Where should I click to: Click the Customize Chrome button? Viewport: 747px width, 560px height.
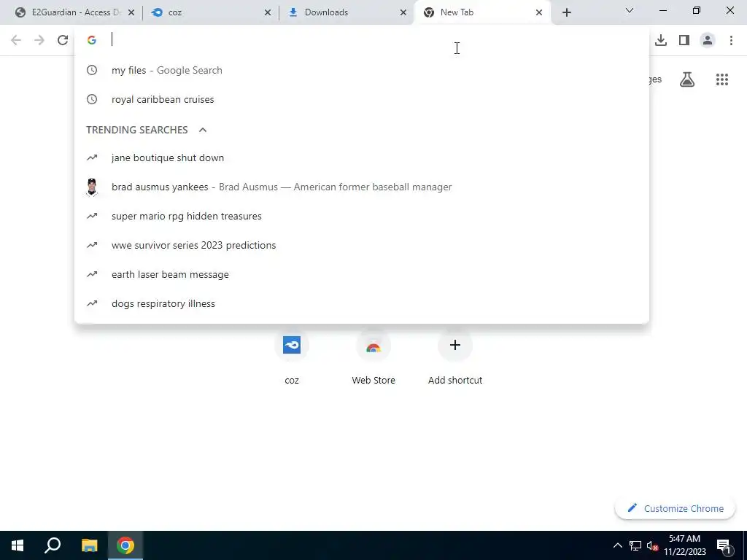(675, 508)
